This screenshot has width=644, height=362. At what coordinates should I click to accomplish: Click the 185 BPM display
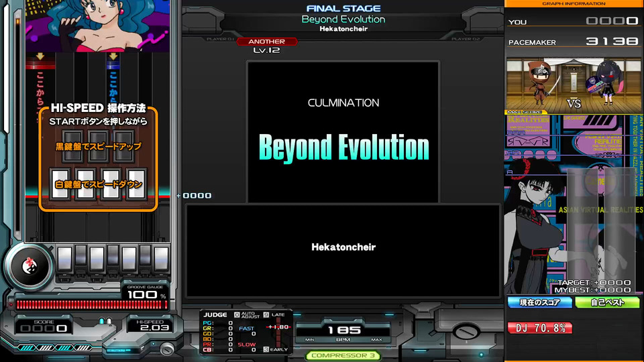click(343, 330)
